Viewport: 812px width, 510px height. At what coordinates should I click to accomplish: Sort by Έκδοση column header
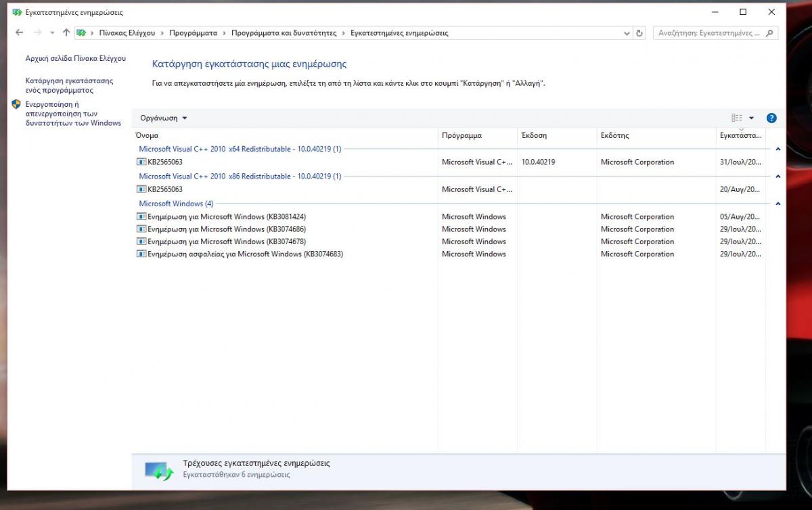(557, 135)
